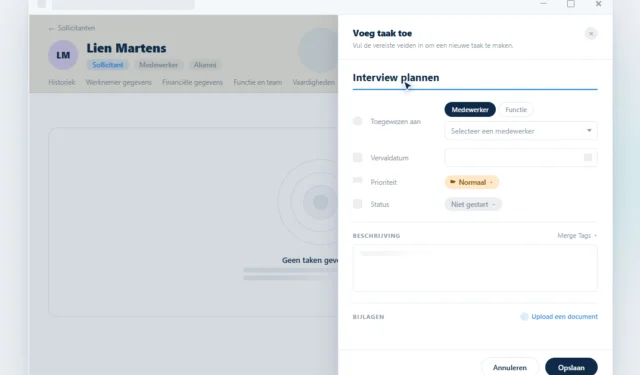Click the back arrow next to Sollicitanten

(x=51, y=28)
